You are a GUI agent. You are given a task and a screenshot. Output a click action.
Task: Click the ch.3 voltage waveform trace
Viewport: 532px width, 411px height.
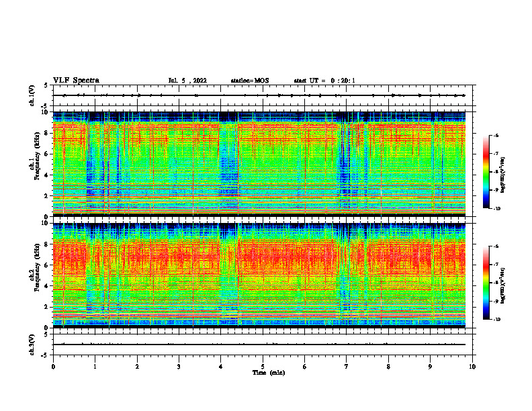[259, 345]
